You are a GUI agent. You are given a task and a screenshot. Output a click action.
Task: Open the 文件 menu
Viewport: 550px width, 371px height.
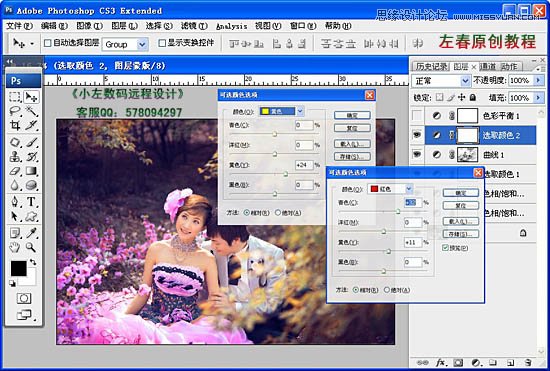pyautogui.click(x=19, y=26)
